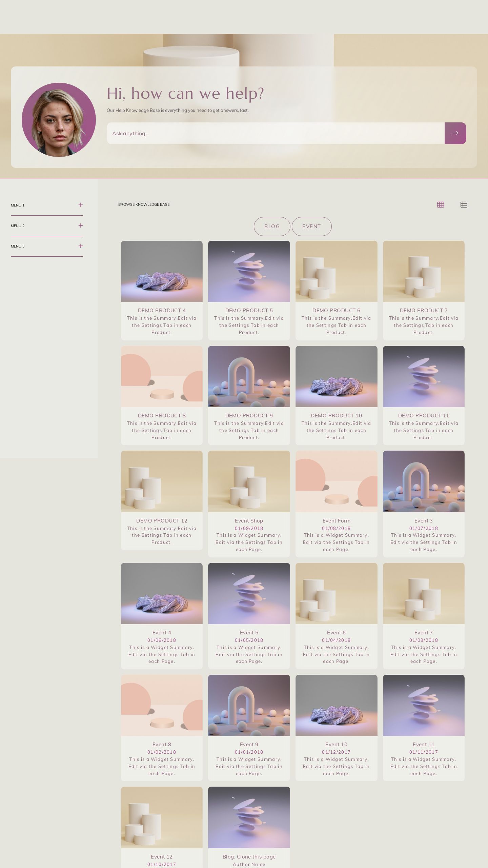
Task: Expand Menu 1 with plus icon
Action: [x=81, y=205]
